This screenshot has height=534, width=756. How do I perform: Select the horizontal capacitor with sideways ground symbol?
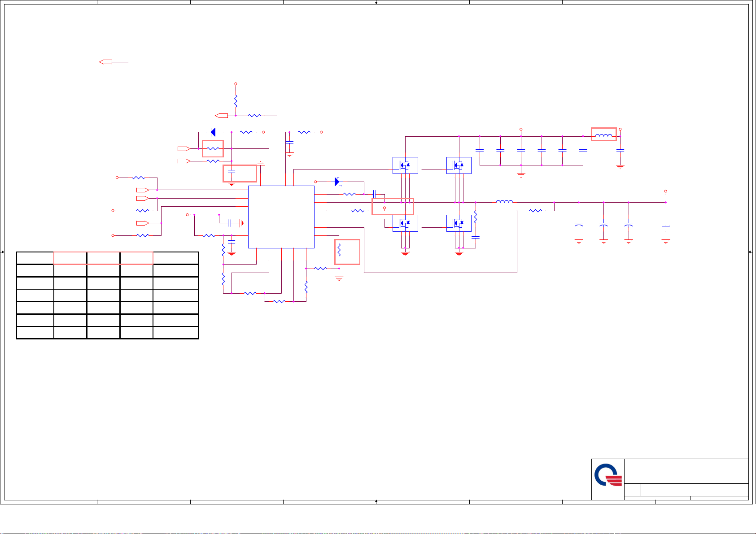pyautogui.click(x=229, y=223)
